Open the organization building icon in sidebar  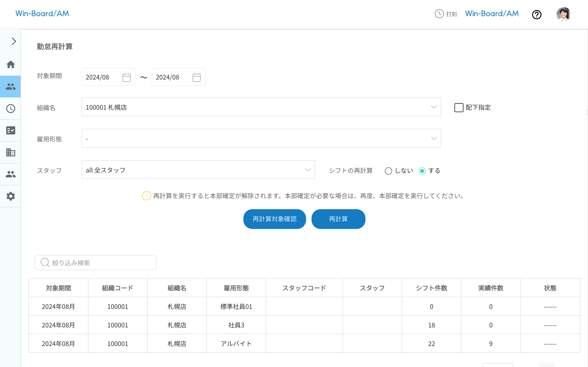coord(11,152)
